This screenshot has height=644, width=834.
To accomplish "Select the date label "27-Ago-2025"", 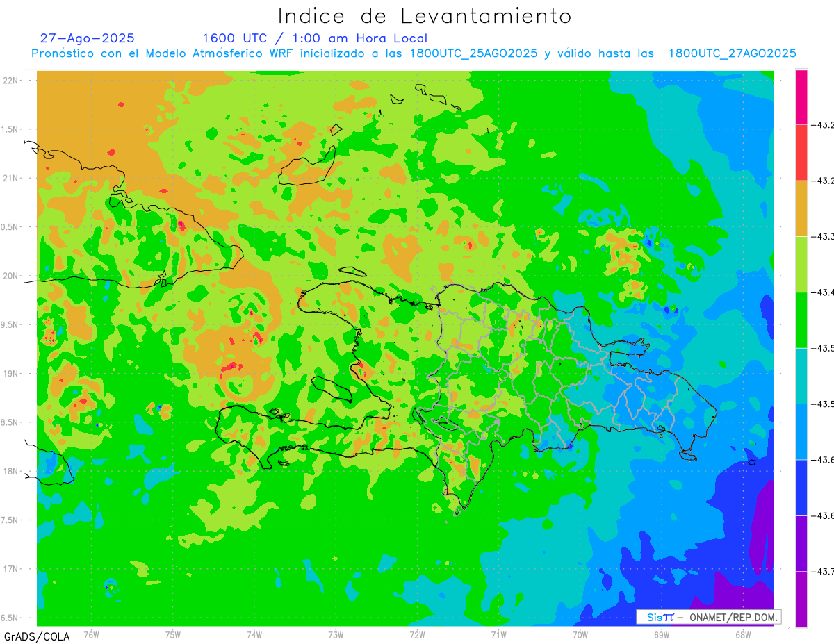I will (88, 38).
